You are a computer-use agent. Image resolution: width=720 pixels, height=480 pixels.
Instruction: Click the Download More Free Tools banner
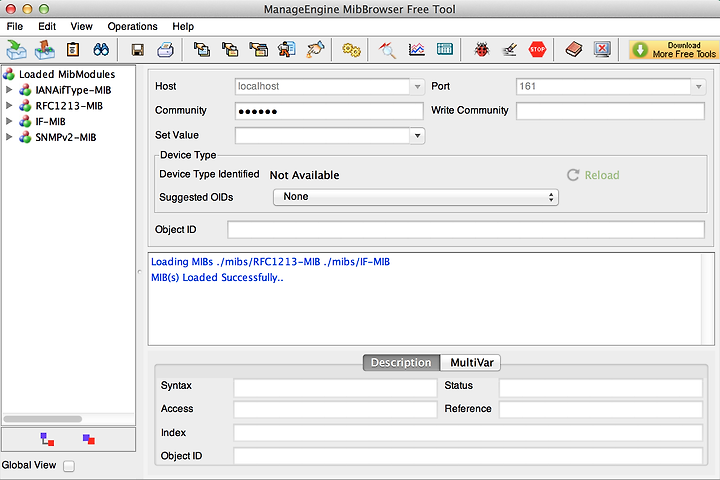[x=673, y=50]
